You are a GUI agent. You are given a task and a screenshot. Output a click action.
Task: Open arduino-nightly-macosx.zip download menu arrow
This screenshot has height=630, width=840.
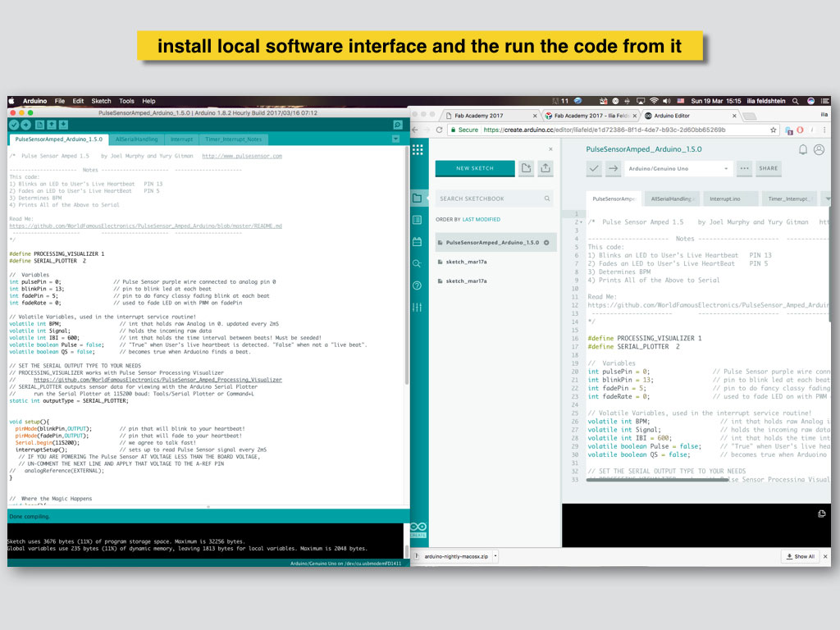click(495, 556)
